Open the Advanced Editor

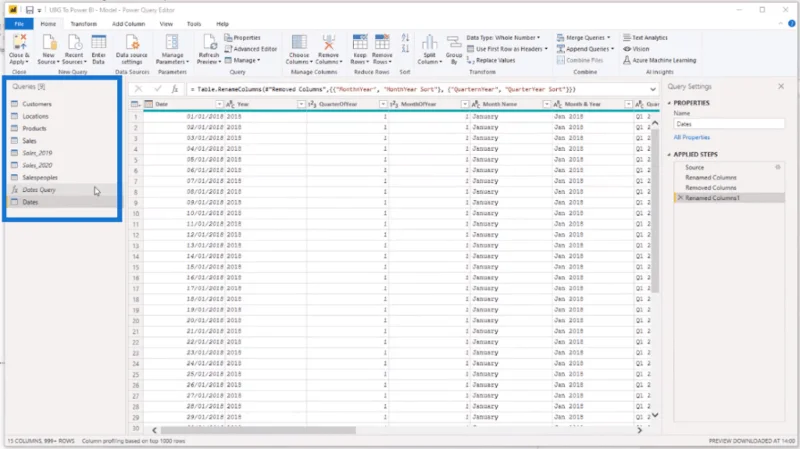[251, 49]
